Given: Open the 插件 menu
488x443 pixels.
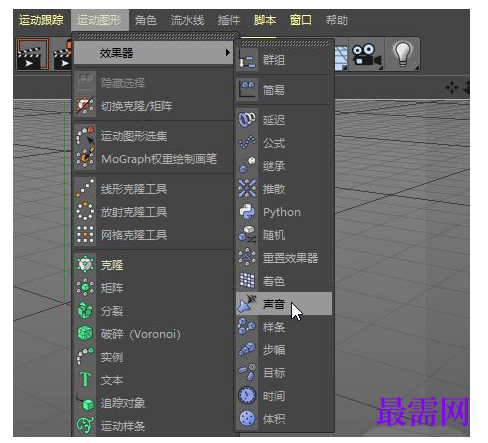Looking at the screenshot, I should pos(229,20).
